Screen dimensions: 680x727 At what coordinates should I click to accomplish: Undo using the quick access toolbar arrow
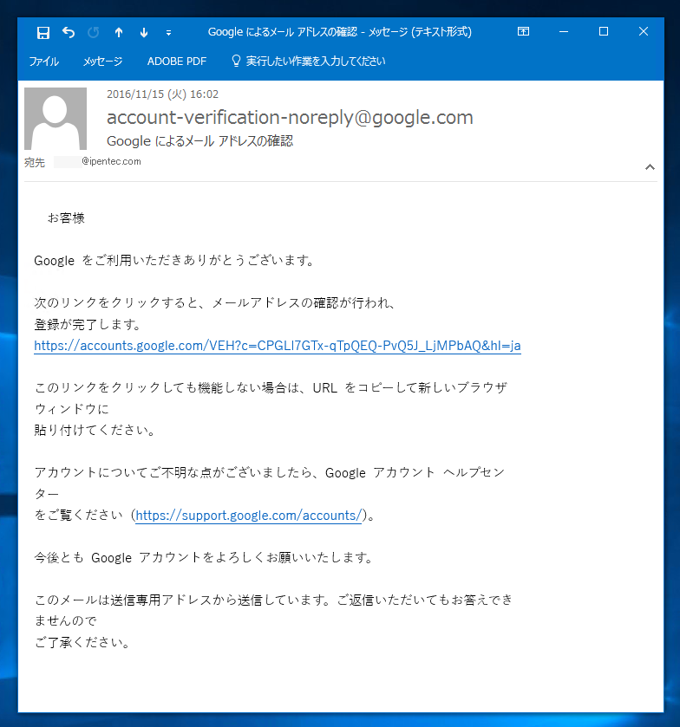69,32
